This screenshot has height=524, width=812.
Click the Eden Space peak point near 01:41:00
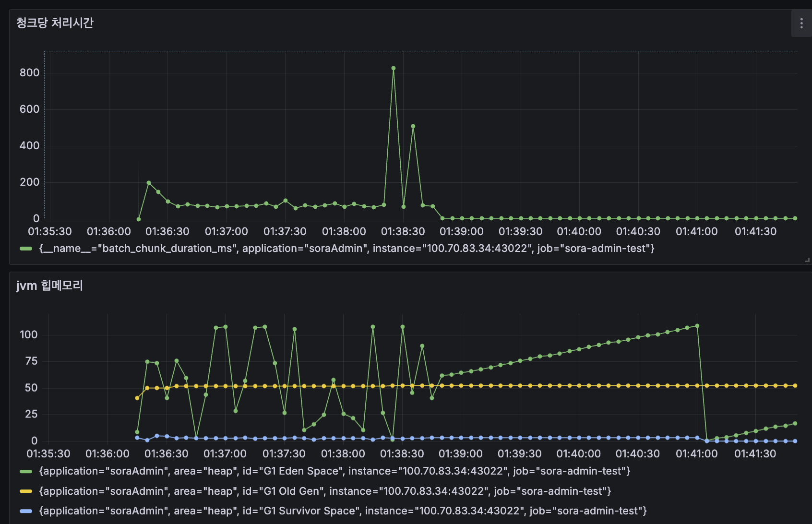(x=697, y=325)
